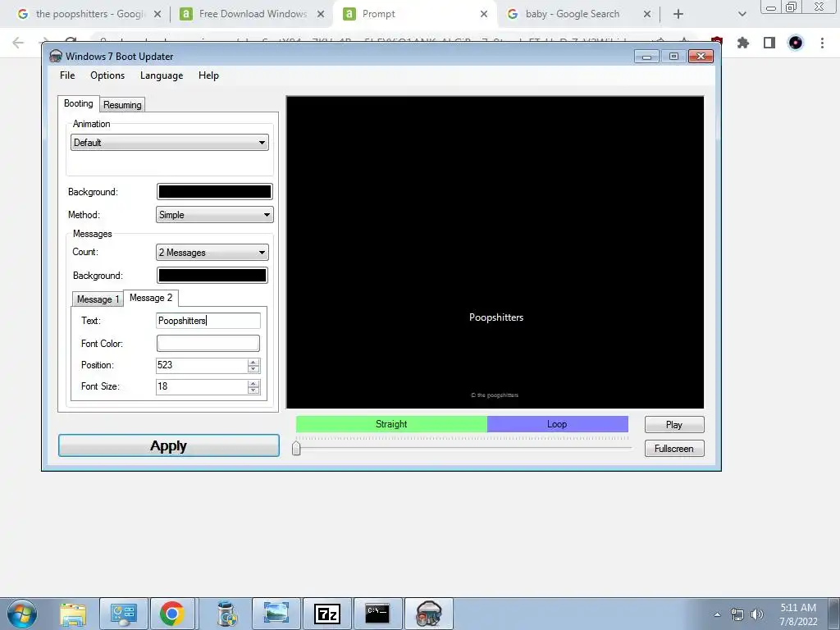Select the Message 2 tab
The image size is (840, 630).
point(151,298)
